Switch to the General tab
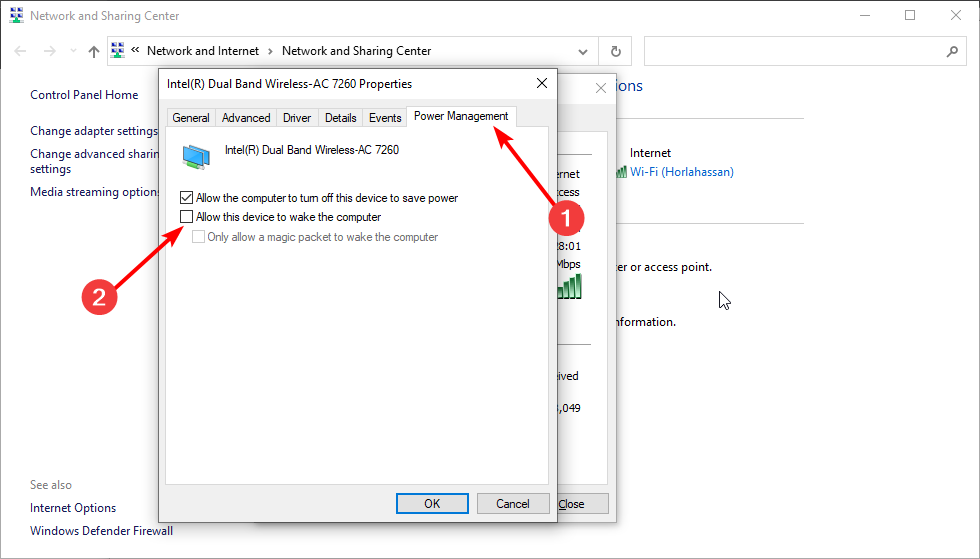This screenshot has width=980, height=559. [191, 118]
